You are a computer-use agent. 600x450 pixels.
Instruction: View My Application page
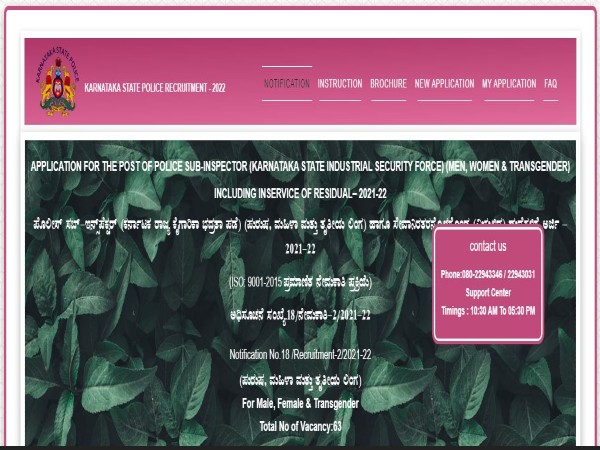509,84
